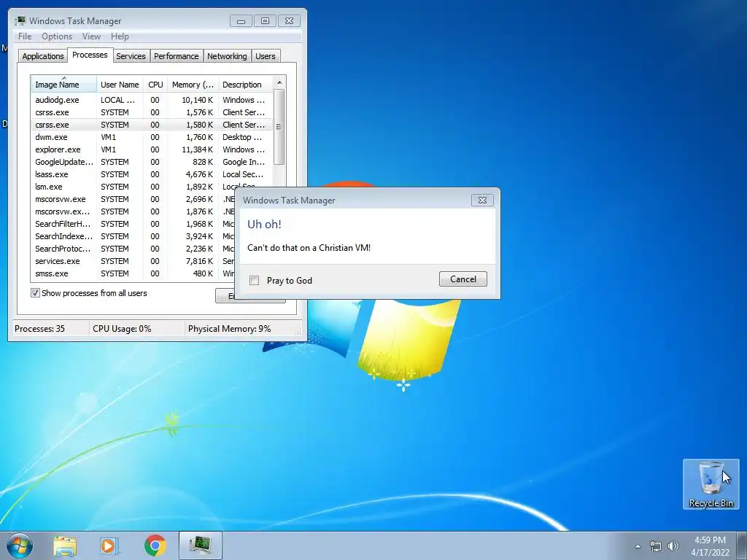Select the services.exe process
747x560 pixels.
click(133, 261)
